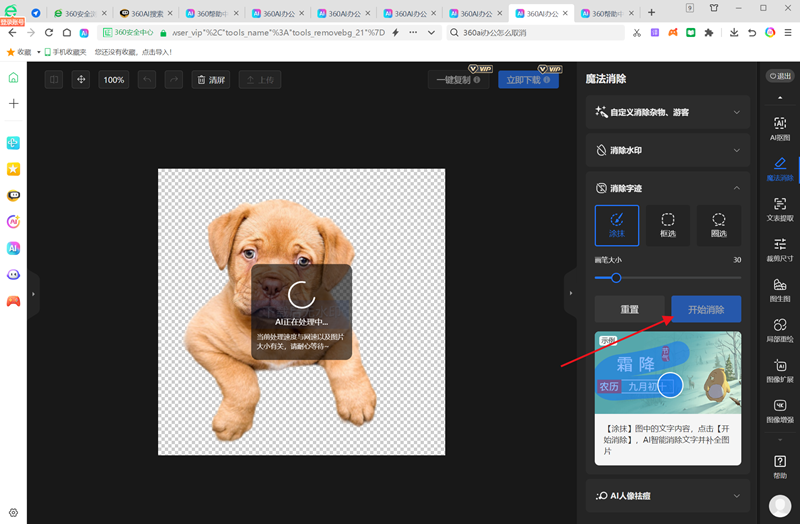Select the 圈选 lasso selection mode
This screenshot has width=800, height=524.
click(718, 224)
